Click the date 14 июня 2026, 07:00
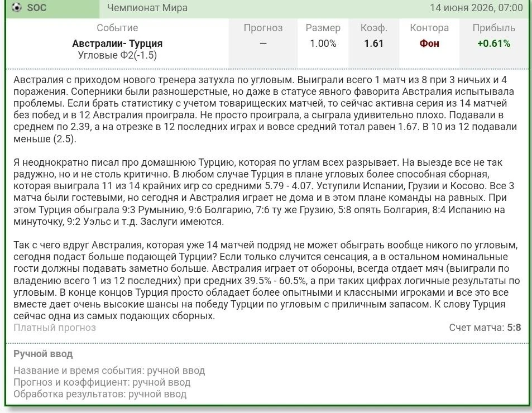Image resolution: width=532 pixels, height=413 pixels. [476, 8]
